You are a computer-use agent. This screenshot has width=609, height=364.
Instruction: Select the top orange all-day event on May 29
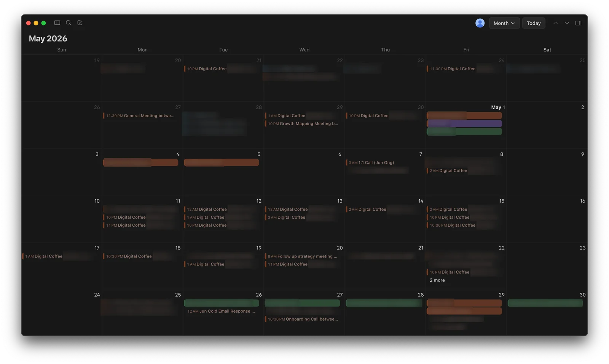[x=464, y=303]
